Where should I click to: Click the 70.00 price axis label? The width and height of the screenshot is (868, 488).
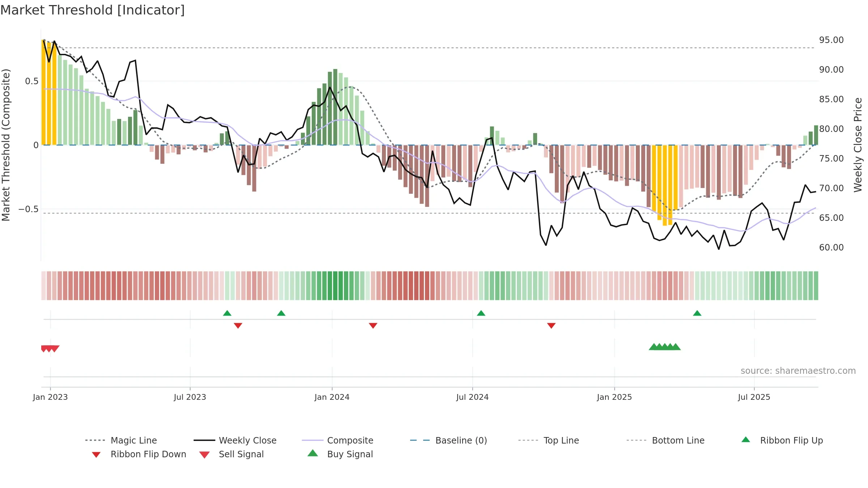point(831,188)
